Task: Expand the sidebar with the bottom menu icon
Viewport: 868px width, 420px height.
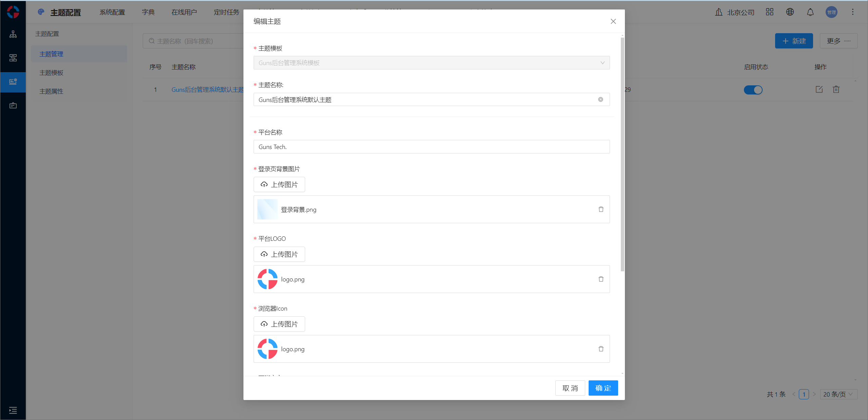Action: point(13,410)
